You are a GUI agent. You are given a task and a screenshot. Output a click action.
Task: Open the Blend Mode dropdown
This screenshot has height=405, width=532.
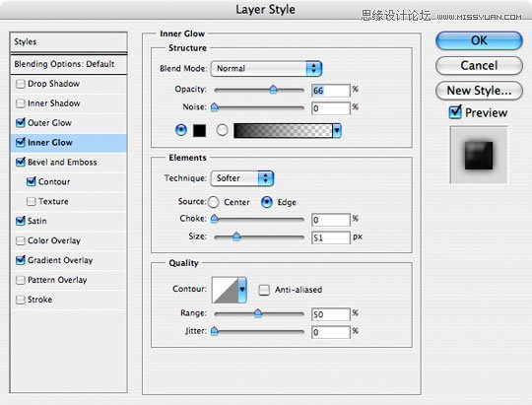pyautogui.click(x=266, y=69)
